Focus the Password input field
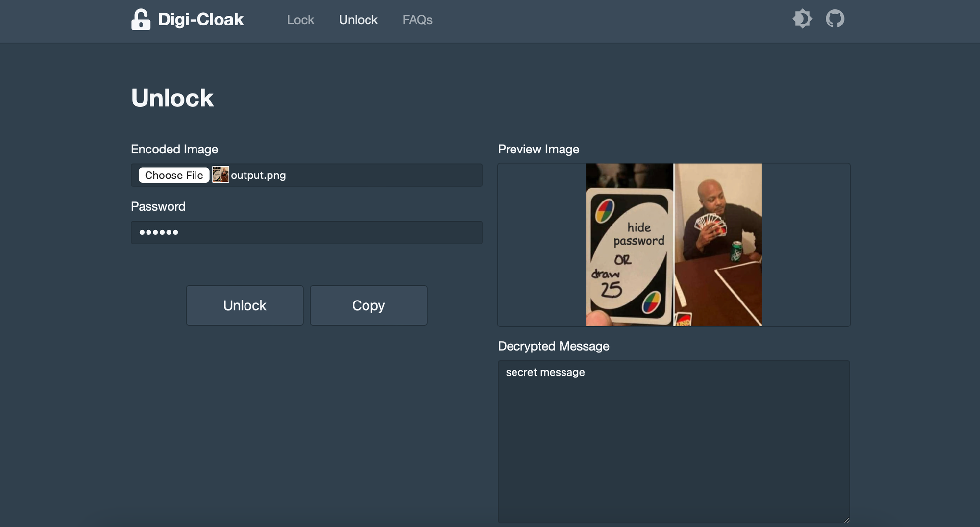Image resolution: width=980 pixels, height=527 pixels. point(306,232)
